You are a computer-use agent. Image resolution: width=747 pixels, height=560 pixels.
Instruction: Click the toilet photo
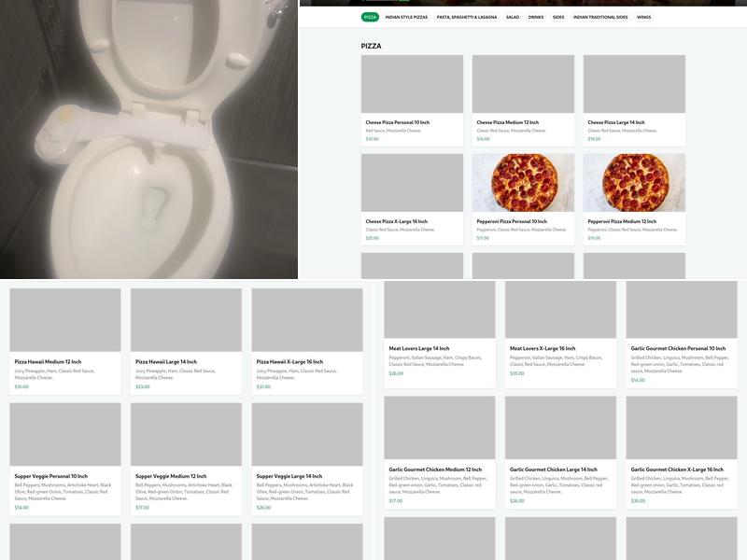148,140
